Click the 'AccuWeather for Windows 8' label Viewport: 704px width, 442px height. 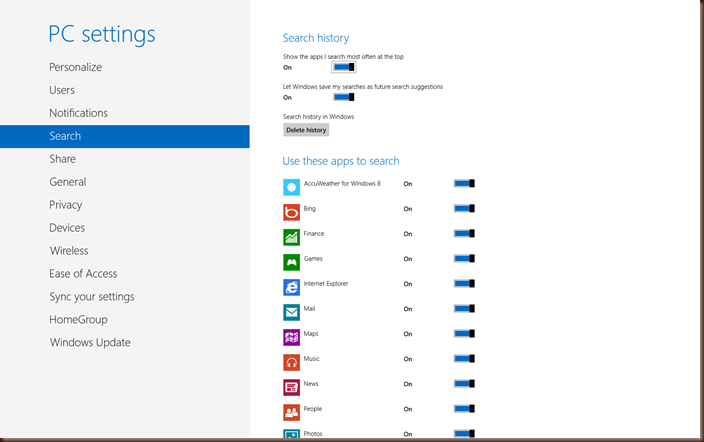coord(342,183)
